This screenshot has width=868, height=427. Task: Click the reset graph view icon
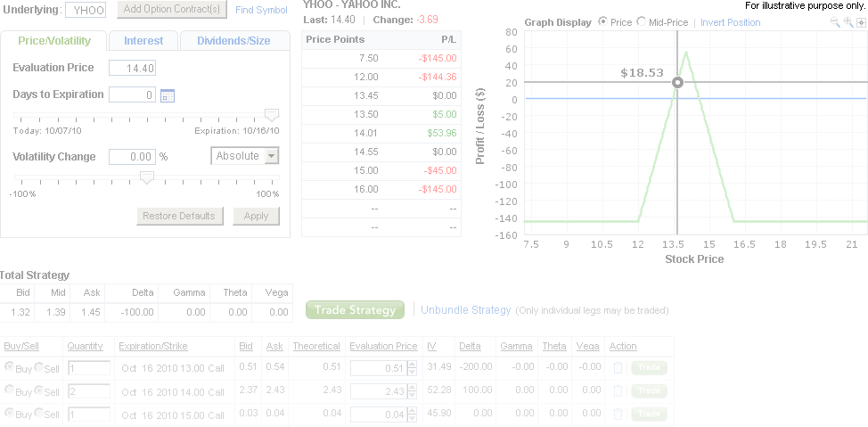pyautogui.click(x=860, y=22)
